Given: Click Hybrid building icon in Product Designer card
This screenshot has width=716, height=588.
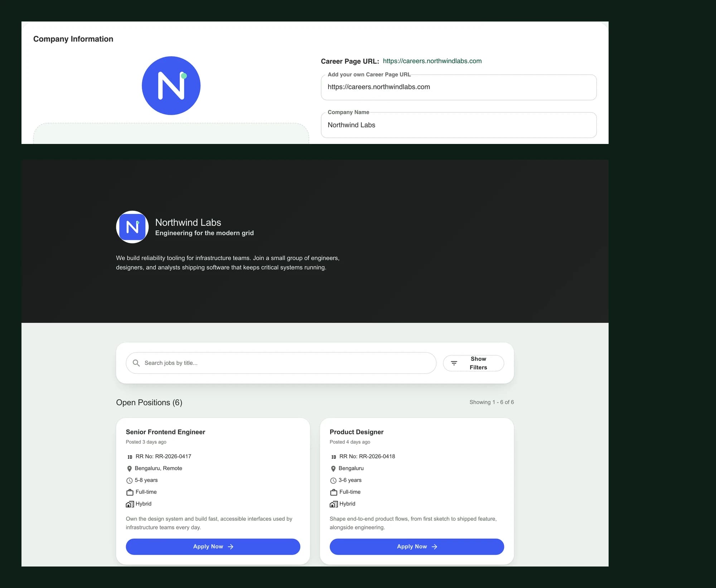Looking at the screenshot, I should (333, 504).
